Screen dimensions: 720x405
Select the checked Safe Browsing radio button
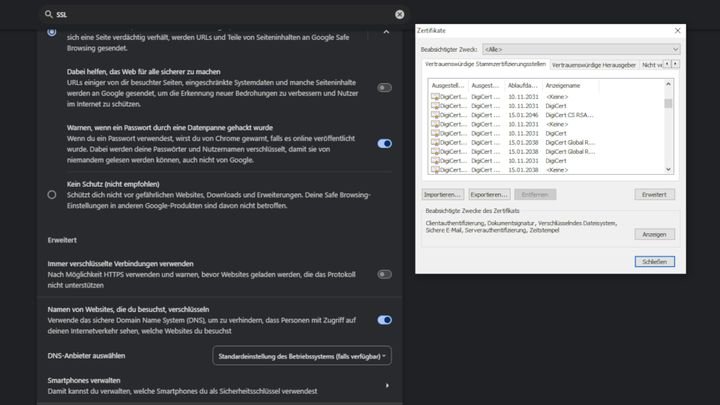coord(51,32)
